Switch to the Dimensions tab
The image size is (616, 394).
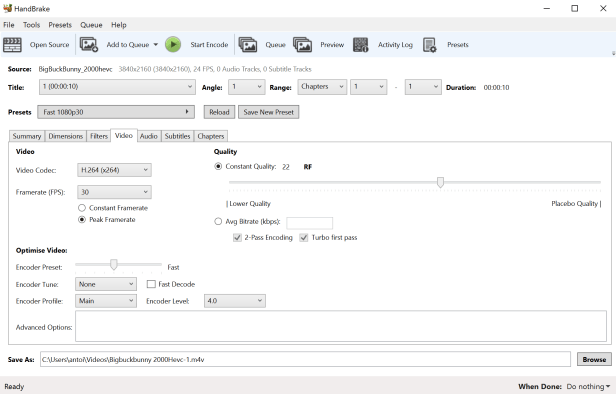pos(66,136)
